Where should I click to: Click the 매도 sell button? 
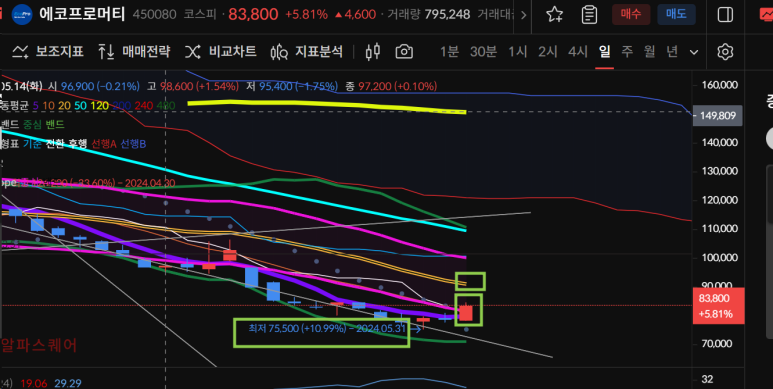[x=676, y=14]
